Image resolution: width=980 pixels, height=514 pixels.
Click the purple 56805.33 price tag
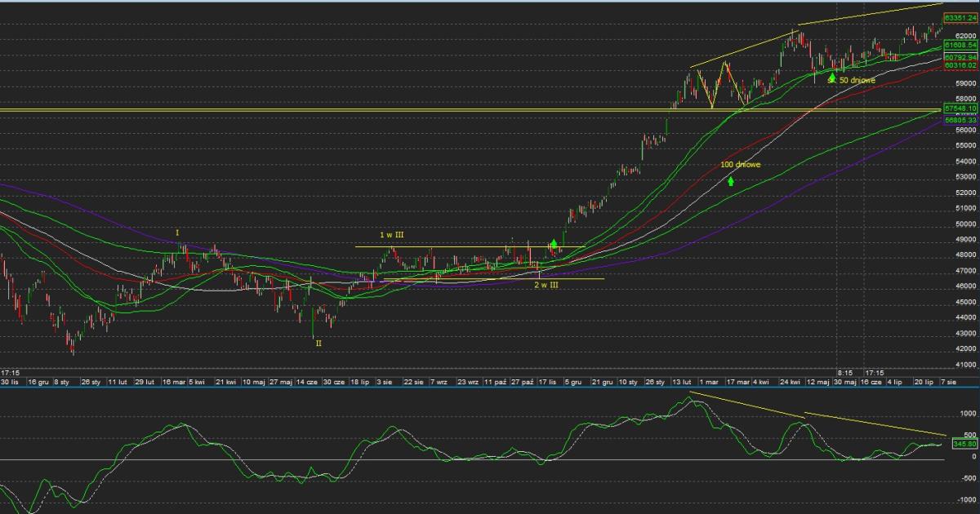point(960,120)
